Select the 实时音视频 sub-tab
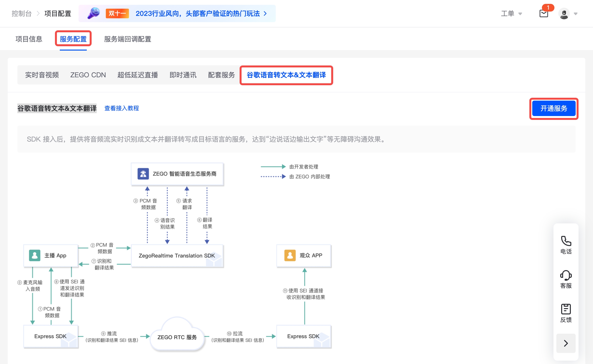This screenshot has width=593, height=364. coord(42,75)
